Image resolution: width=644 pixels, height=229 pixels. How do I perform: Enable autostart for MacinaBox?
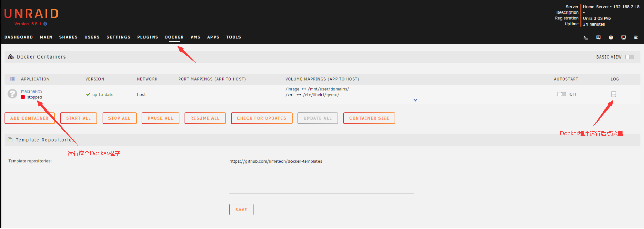pos(562,94)
